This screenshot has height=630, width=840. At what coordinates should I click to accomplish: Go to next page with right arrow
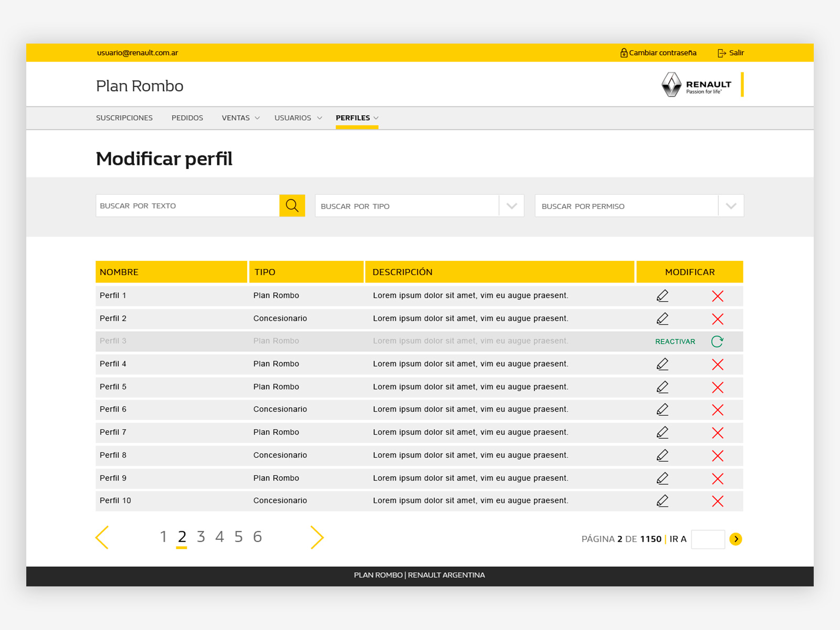[x=317, y=538]
